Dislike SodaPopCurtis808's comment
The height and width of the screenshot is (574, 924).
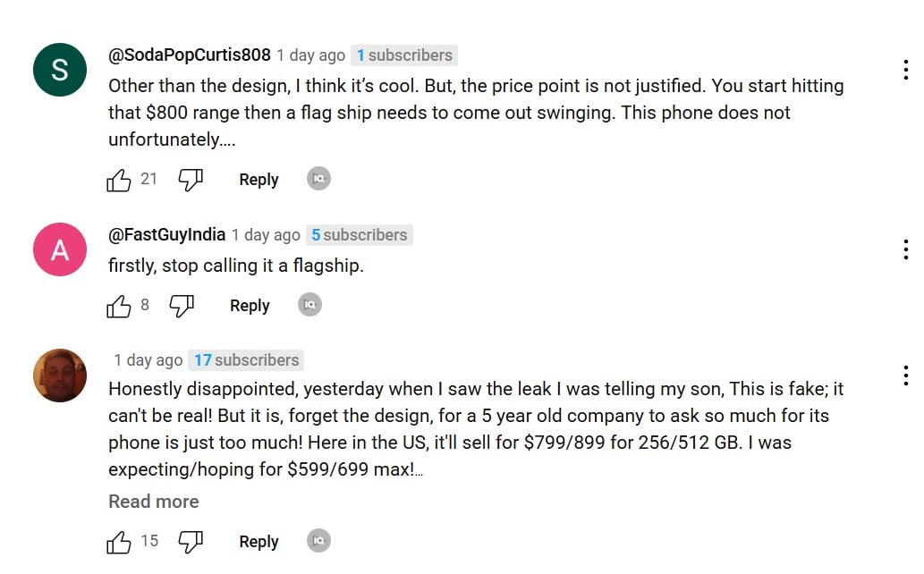pos(191,180)
